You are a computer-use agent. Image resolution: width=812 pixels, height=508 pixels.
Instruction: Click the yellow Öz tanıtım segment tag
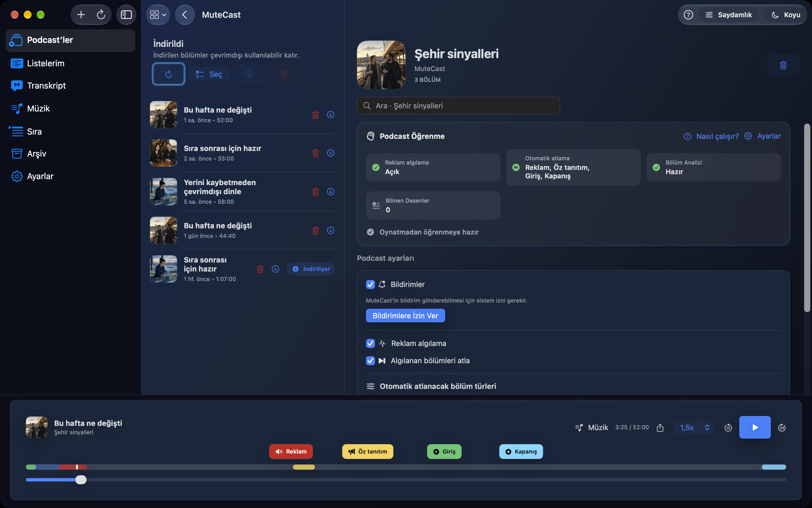(368, 452)
